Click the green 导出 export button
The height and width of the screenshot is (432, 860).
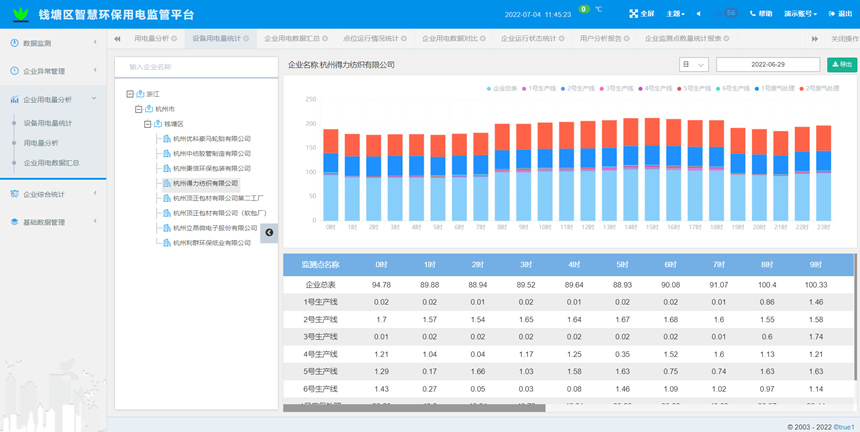[841, 65]
